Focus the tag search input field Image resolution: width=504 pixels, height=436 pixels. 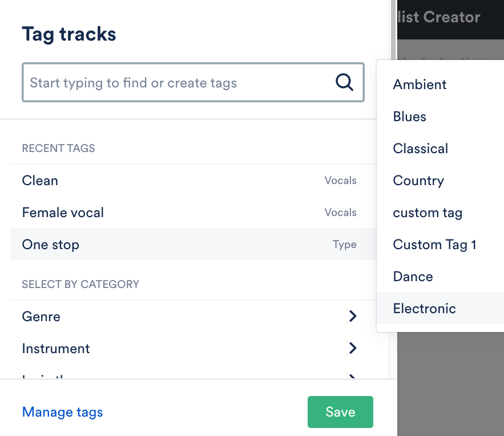pos(177,83)
